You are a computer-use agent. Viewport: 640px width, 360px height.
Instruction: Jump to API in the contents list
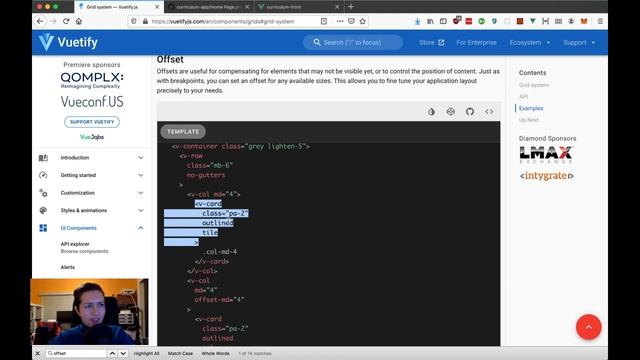pyautogui.click(x=523, y=97)
